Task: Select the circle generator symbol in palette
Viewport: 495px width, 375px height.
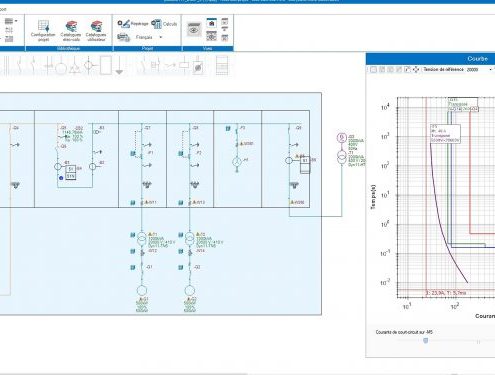Action: pyautogui.click(x=61, y=65)
